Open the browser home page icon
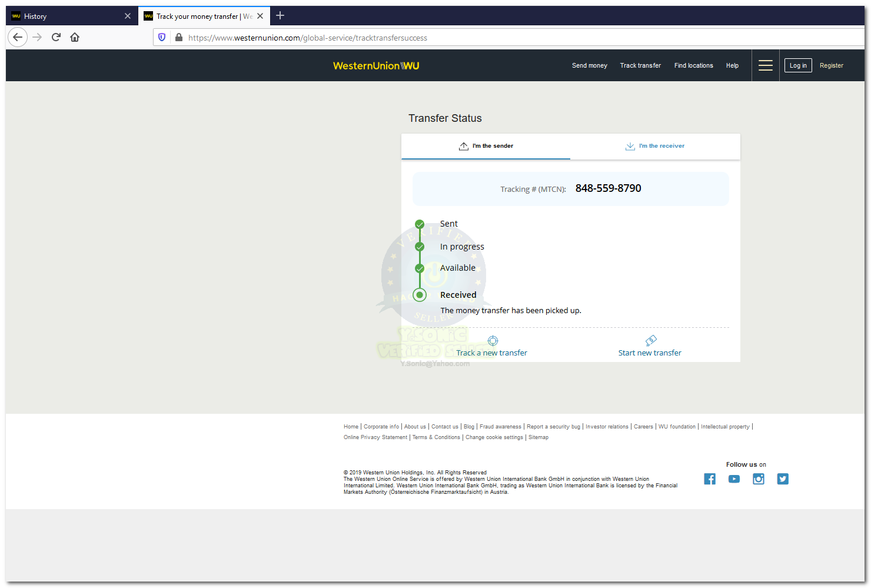Image resolution: width=871 pixels, height=588 pixels. [75, 37]
